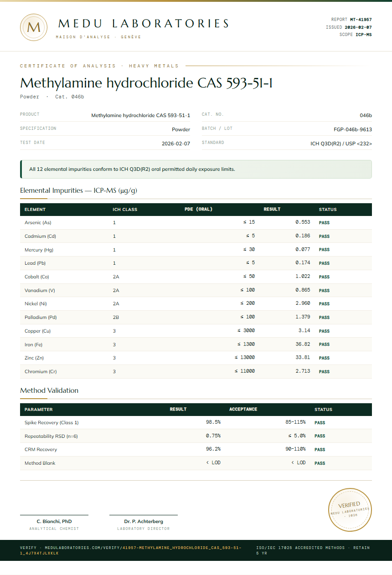Select the Cadmium (Cd) row label
Screen dimensions: 392x575
(40, 236)
